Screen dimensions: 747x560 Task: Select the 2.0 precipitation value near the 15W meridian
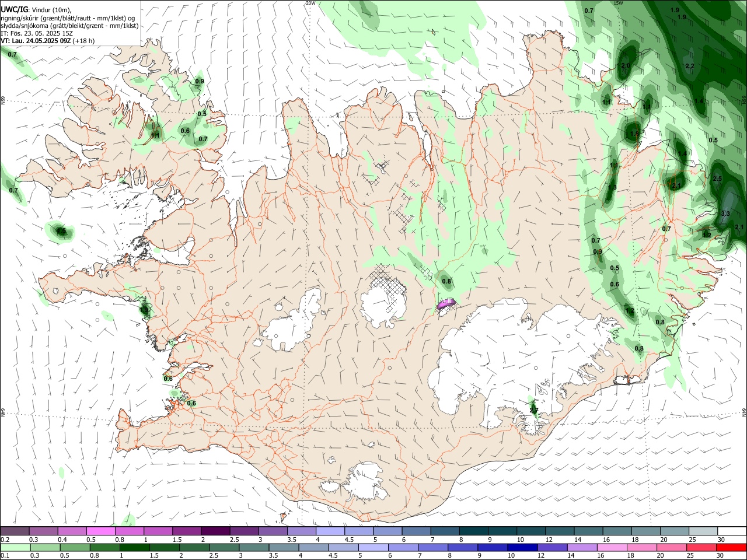click(x=626, y=65)
